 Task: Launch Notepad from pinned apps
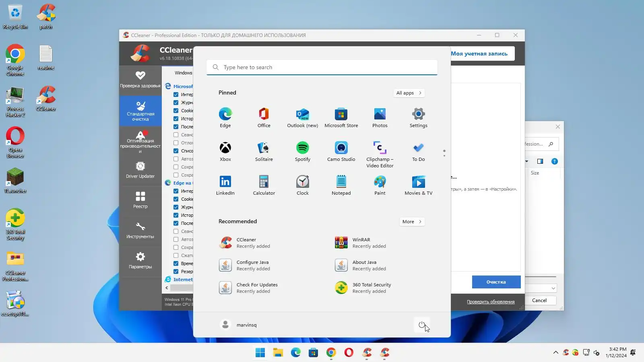(x=341, y=185)
